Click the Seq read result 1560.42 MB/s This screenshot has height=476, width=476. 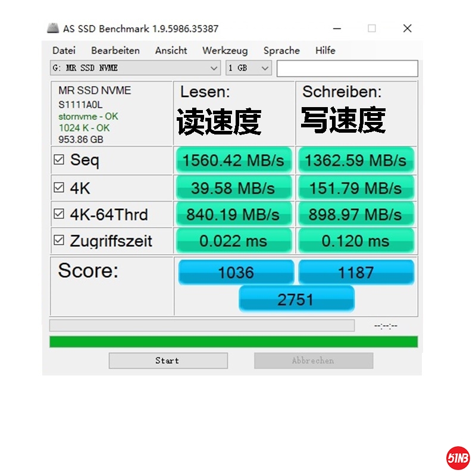point(234,160)
